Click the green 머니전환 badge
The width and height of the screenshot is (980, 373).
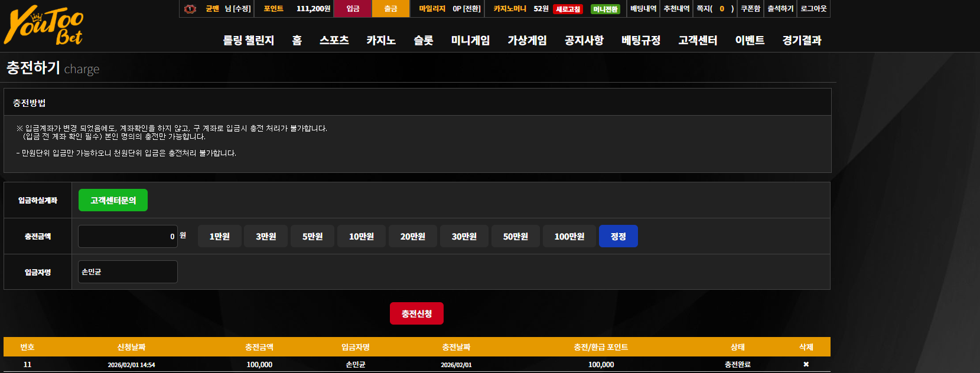coord(605,9)
